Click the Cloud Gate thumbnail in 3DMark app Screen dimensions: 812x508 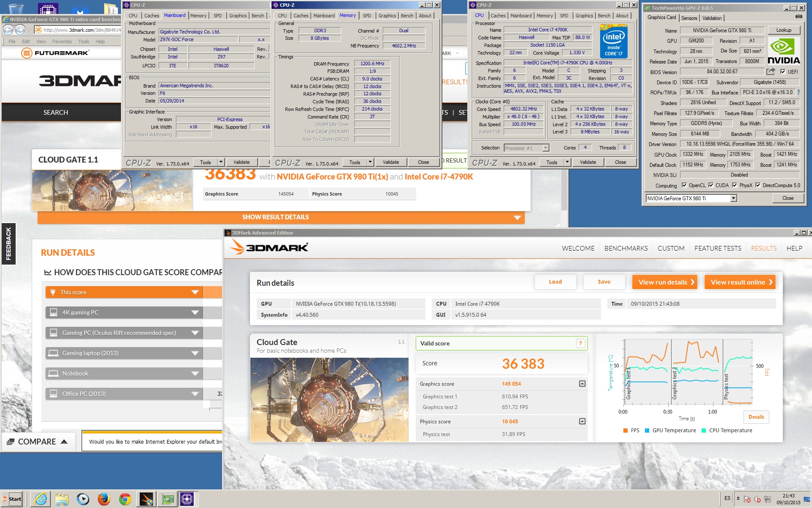coord(329,400)
